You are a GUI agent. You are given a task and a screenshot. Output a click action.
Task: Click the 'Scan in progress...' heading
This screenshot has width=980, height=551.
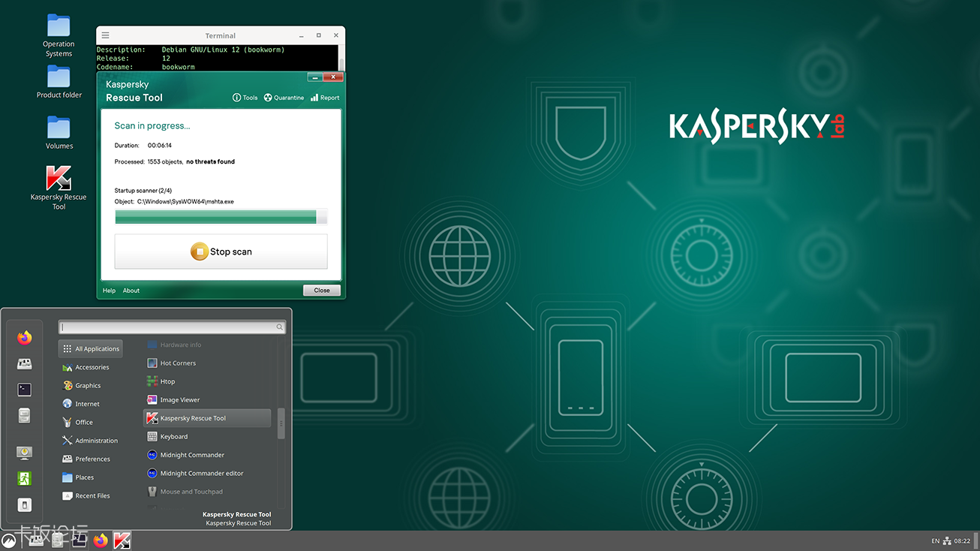(152, 125)
